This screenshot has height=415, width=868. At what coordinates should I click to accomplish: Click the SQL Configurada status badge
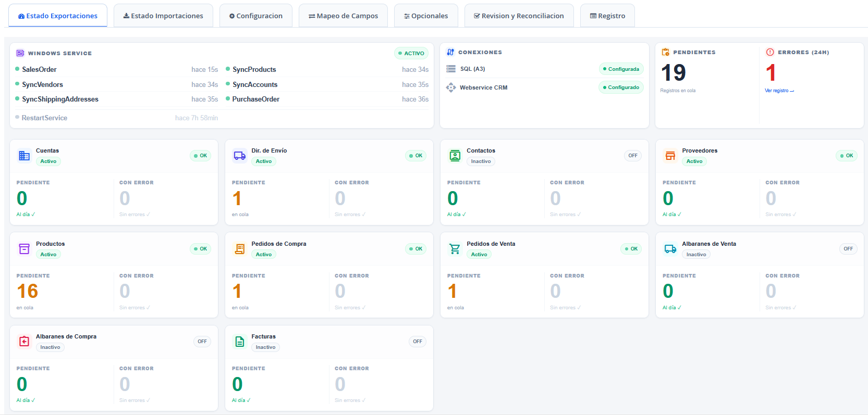point(621,69)
